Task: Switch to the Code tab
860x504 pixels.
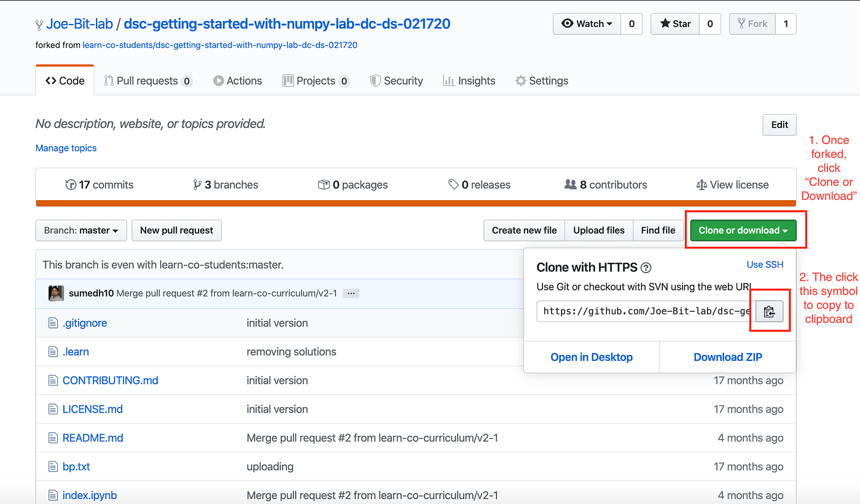Action: coord(64,80)
